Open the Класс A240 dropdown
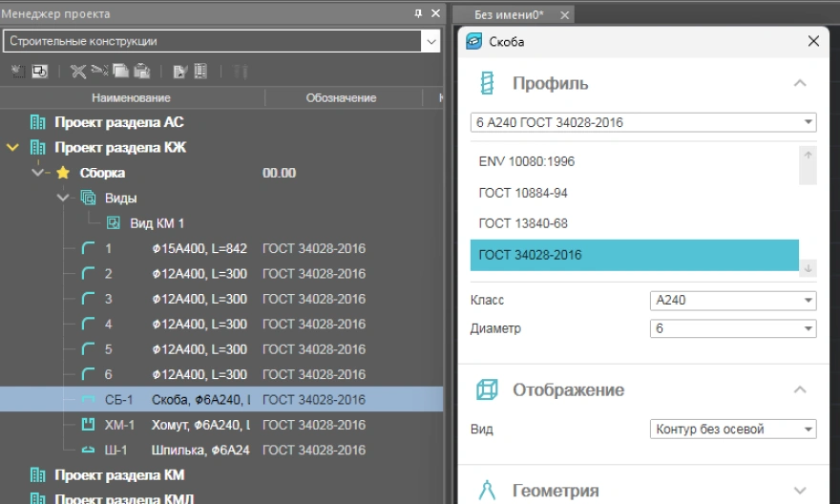The image size is (840, 504). (x=809, y=301)
